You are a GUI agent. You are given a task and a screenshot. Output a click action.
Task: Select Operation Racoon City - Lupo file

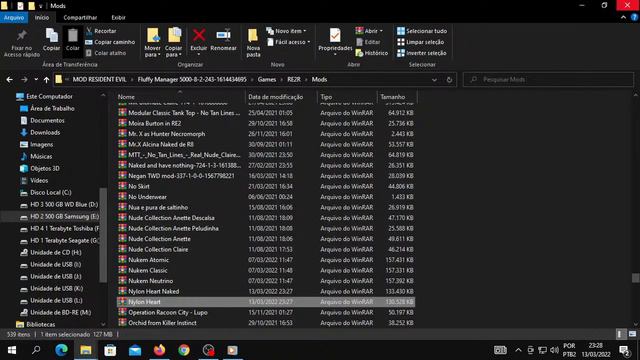click(168, 313)
